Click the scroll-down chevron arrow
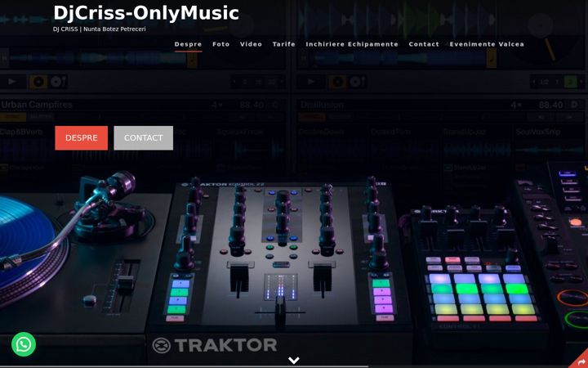588x368 pixels. pos(294,361)
